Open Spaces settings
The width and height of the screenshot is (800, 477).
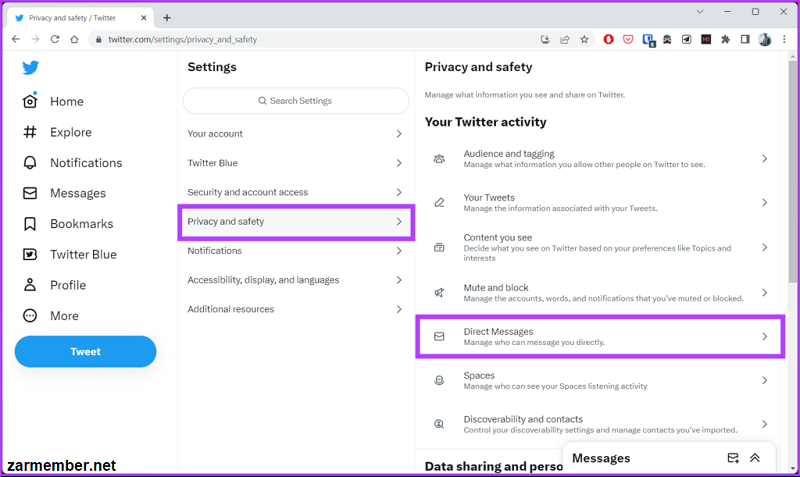click(x=598, y=380)
